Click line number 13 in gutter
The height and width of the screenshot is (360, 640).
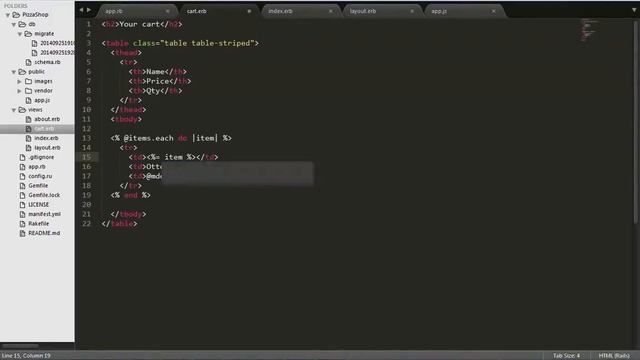tap(87, 138)
